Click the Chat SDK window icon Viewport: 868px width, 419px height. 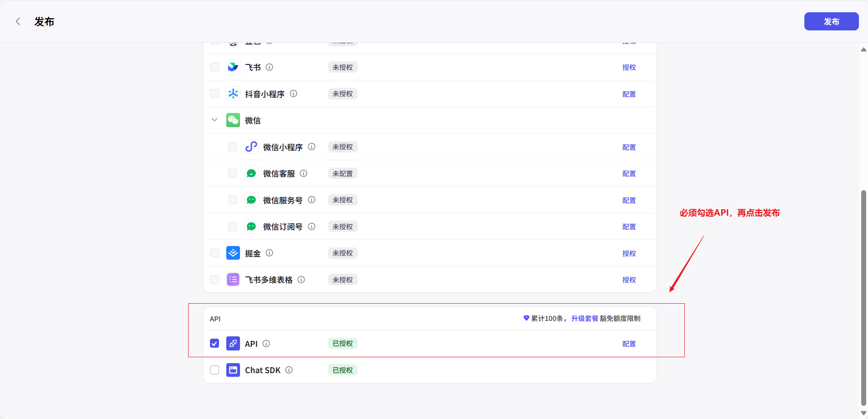click(233, 370)
